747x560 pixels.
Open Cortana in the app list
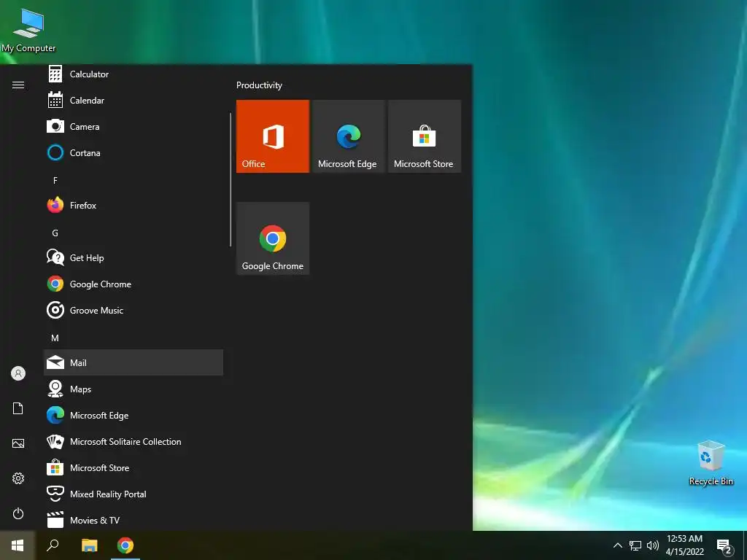[x=133, y=153]
